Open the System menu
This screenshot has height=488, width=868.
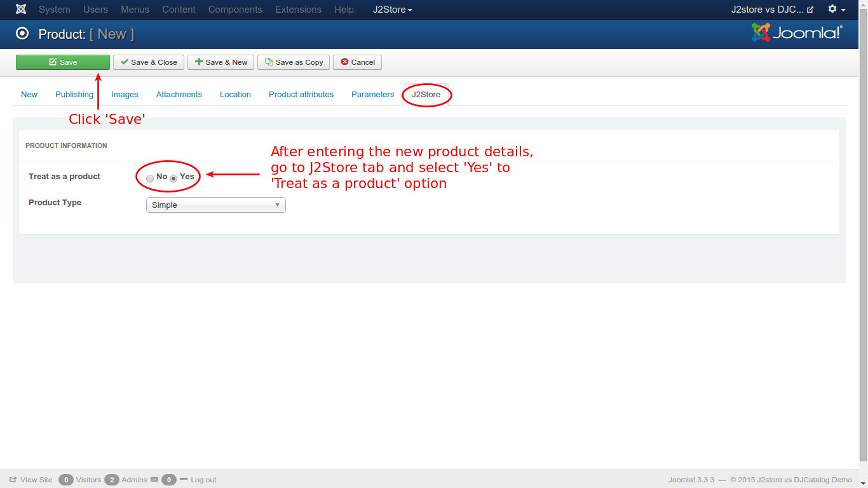pyautogui.click(x=55, y=10)
